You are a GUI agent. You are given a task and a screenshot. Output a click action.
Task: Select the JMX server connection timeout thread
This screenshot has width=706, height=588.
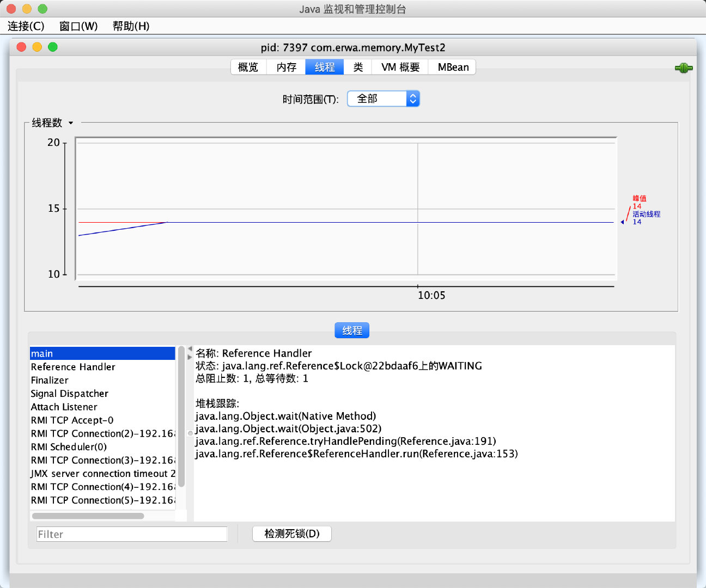click(102, 474)
